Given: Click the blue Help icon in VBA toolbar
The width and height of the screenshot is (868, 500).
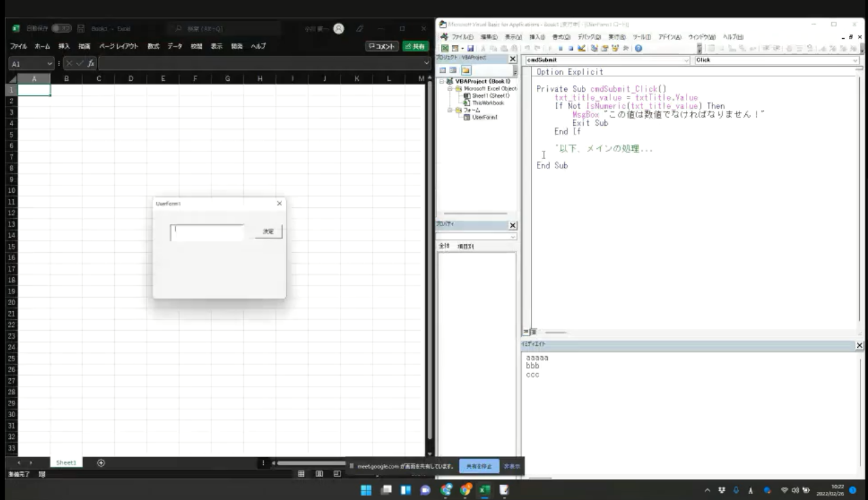Looking at the screenshot, I should coord(638,49).
